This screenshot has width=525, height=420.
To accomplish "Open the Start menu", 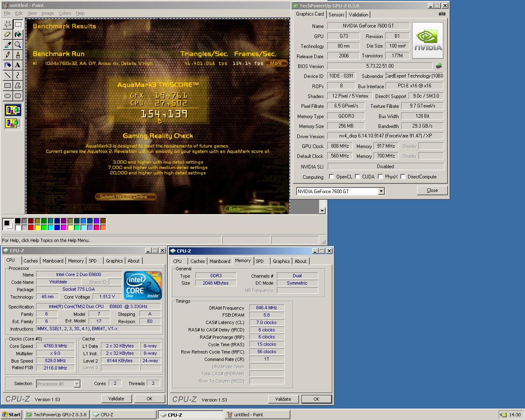I will pyautogui.click(x=11, y=415).
